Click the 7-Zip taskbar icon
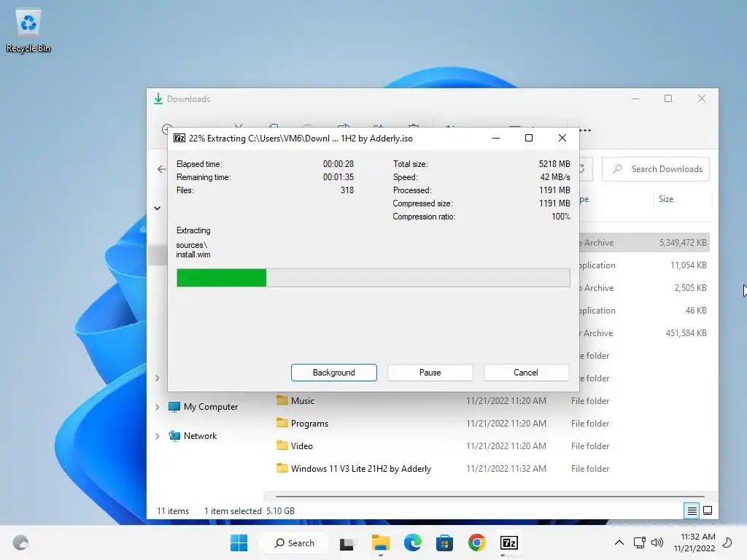747x560 pixels. [508, 542]
